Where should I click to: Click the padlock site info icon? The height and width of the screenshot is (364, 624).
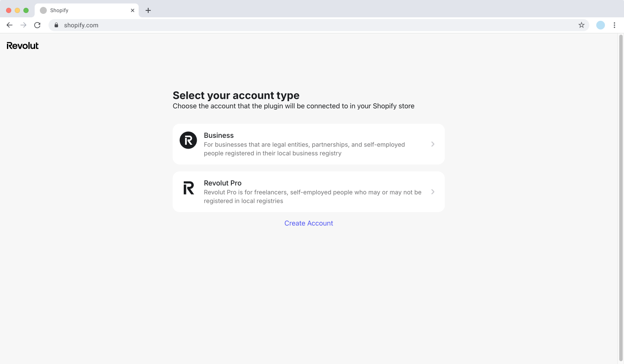(x=56, y=25)
